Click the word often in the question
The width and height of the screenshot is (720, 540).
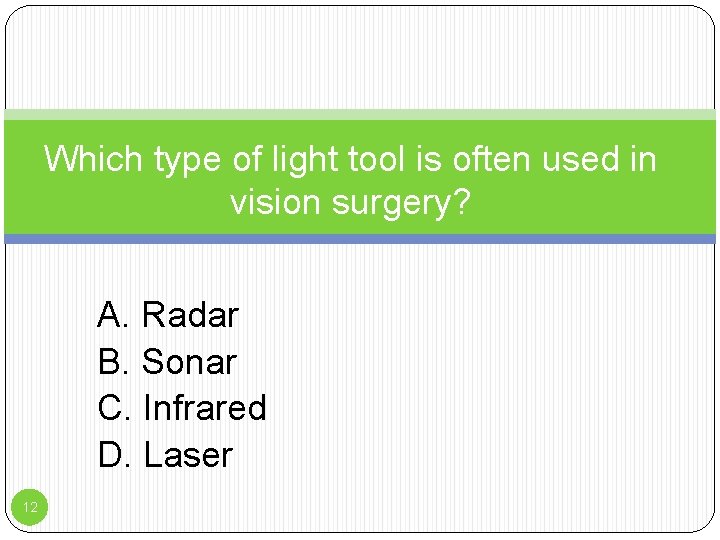[491, 158]
